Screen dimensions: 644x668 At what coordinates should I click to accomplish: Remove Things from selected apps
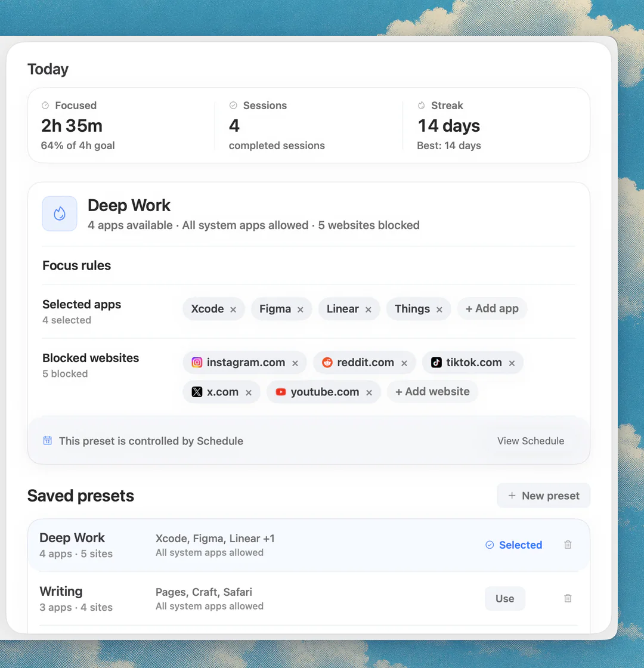coord(439,310)
